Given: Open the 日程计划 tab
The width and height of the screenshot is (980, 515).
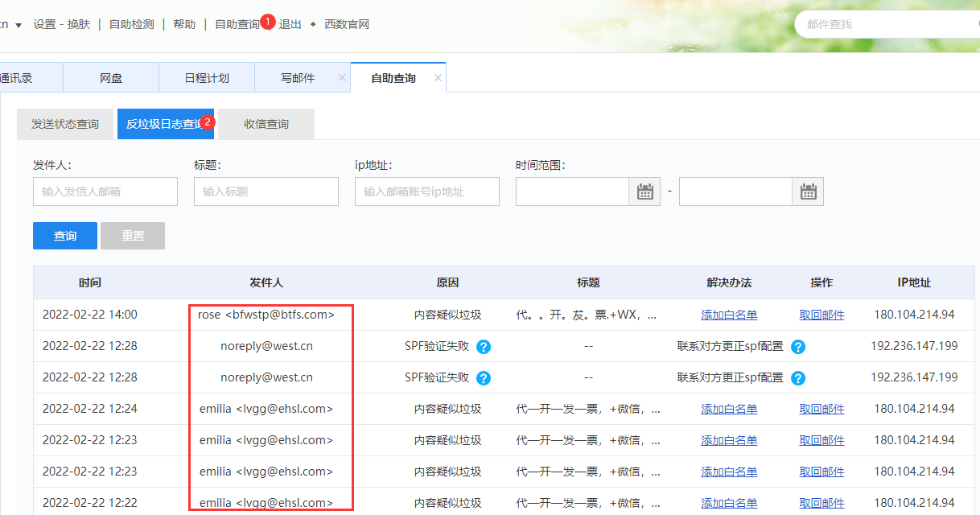Looking at the screenshot, I should click(207, 78).
